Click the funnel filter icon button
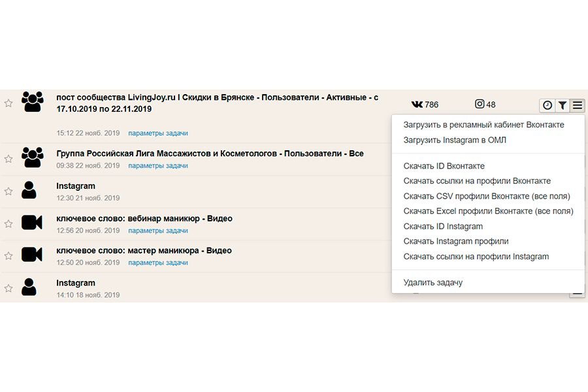Viewport: 588px width, 392px height. [562, 105]
